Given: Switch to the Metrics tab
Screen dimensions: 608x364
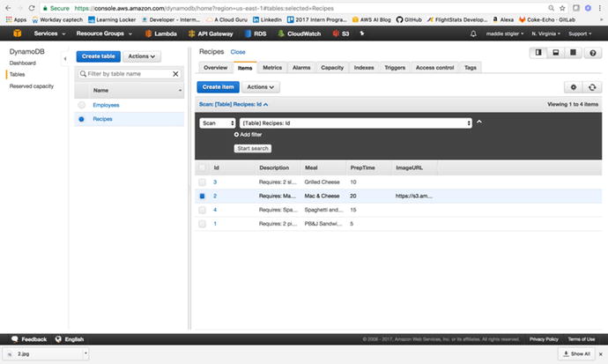Looking at the screenshot, I should click(x=272, y=67).
